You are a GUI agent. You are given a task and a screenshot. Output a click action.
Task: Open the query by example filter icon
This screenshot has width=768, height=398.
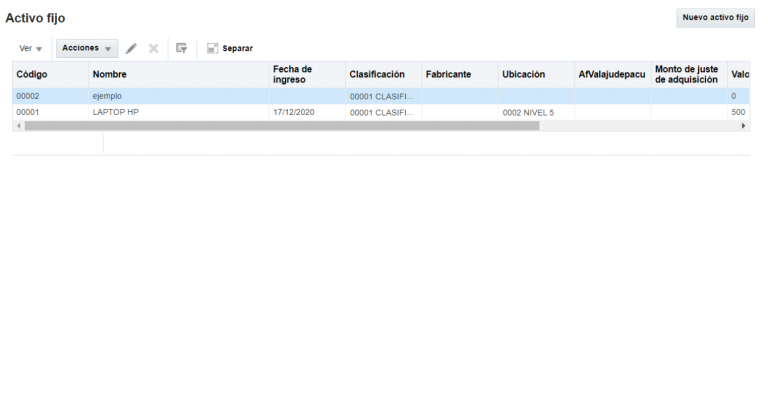pos(182,48)
